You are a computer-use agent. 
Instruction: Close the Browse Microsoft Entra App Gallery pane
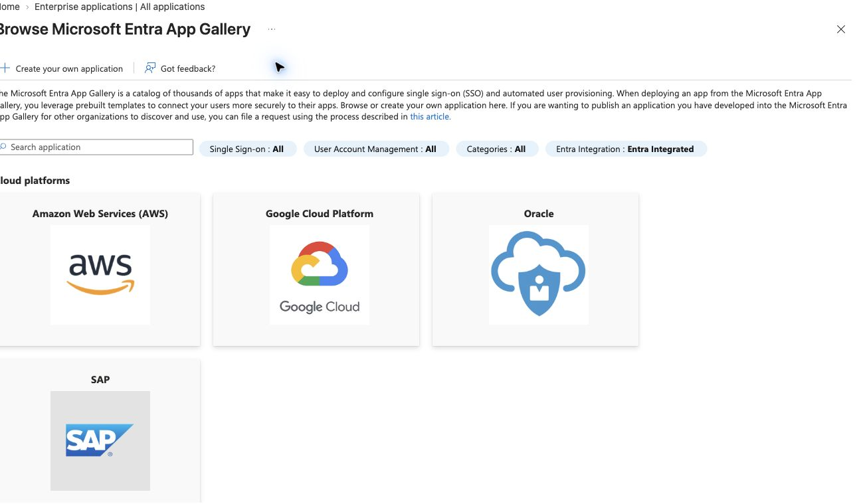coord(841,29)
